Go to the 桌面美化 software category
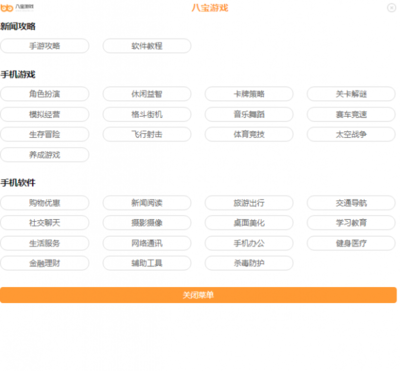Image resolution: width=400 pixels, height=371 pixels. point(249,223)
